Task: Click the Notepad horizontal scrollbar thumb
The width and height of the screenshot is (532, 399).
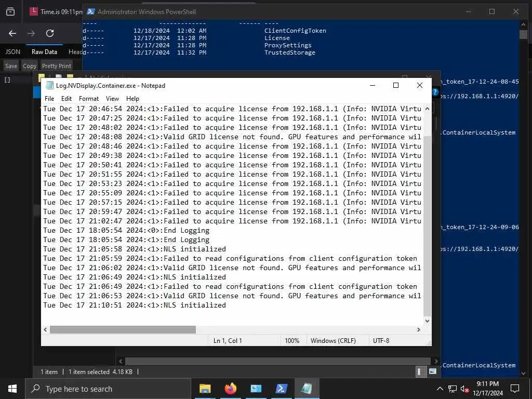Action: click(x=123, y=329)
